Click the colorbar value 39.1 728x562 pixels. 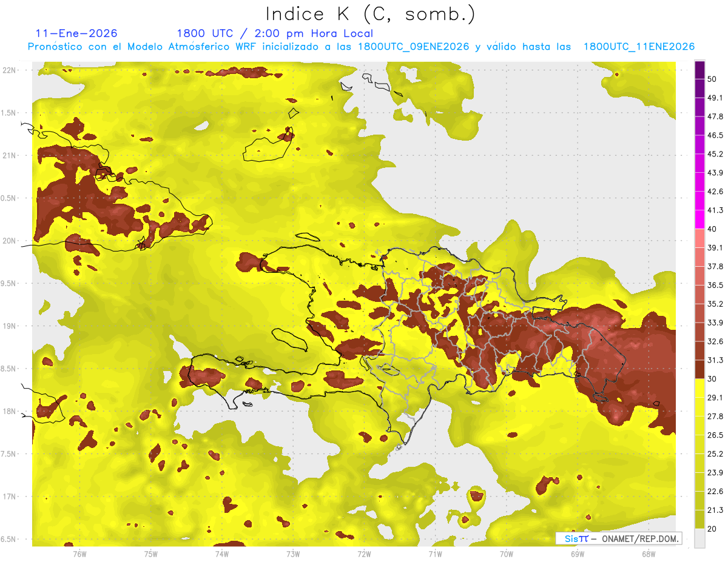[715, 248]
